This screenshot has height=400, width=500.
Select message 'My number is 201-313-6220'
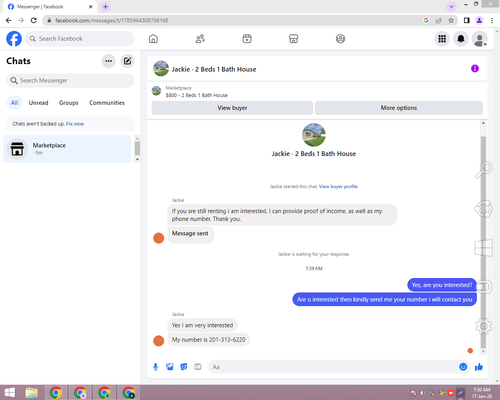click(x=209, y=340)
